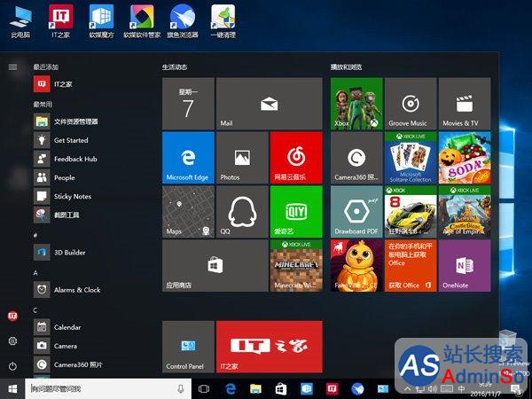The image size is (532, 399).
Task: Open IT之家 in recently added list
Action: 90,84
